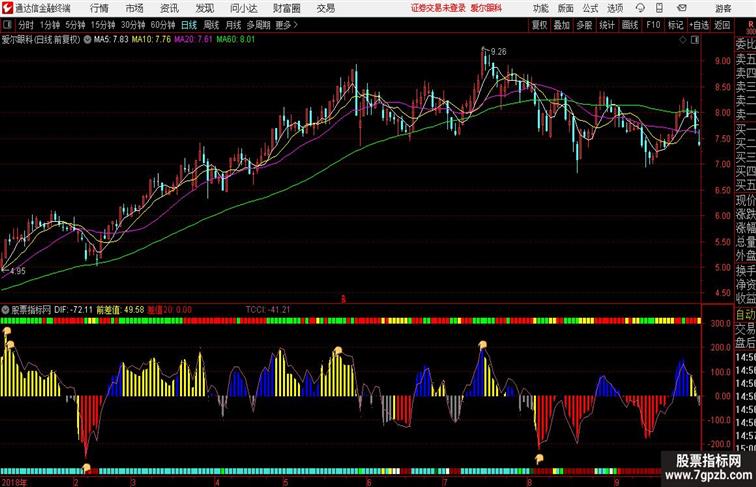
Task: Open the 发现 menu
Action: click(x=204, y=8)
